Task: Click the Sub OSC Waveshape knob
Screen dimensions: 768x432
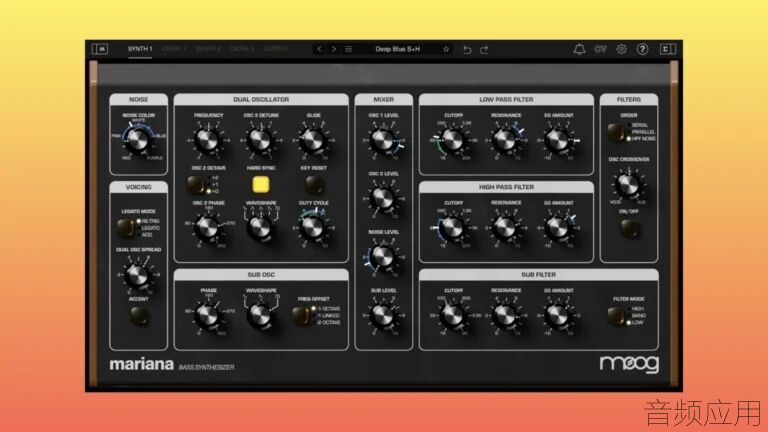Action: pyautogui.click(x=261, y=316)
